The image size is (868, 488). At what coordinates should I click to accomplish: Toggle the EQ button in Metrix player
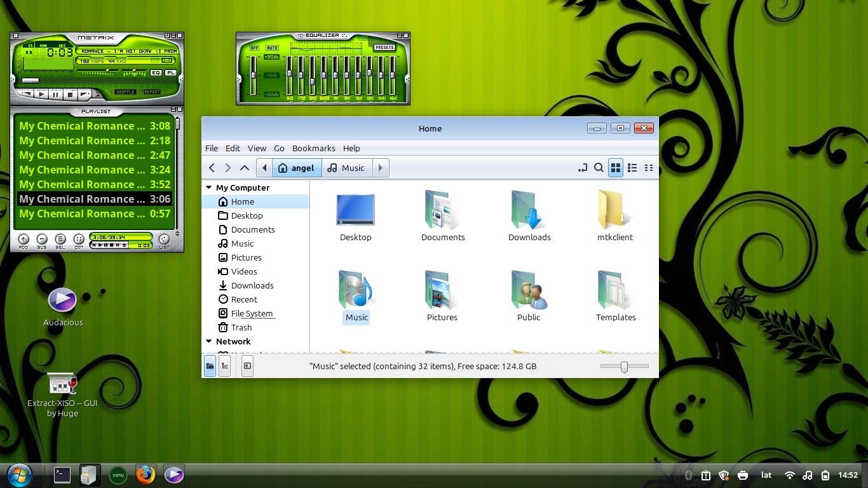click(156, 73)
